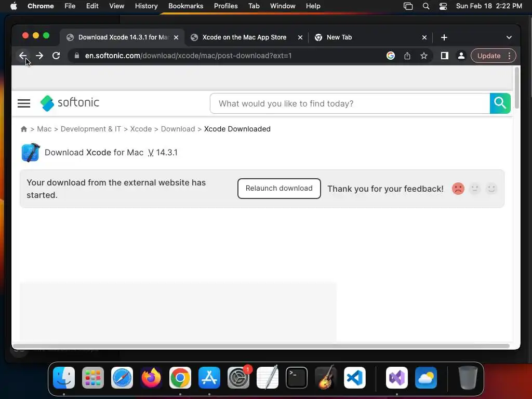Open the Development & IT breadcrumb link
Viewport: 532px width, 399px height.
coord(90,129)
